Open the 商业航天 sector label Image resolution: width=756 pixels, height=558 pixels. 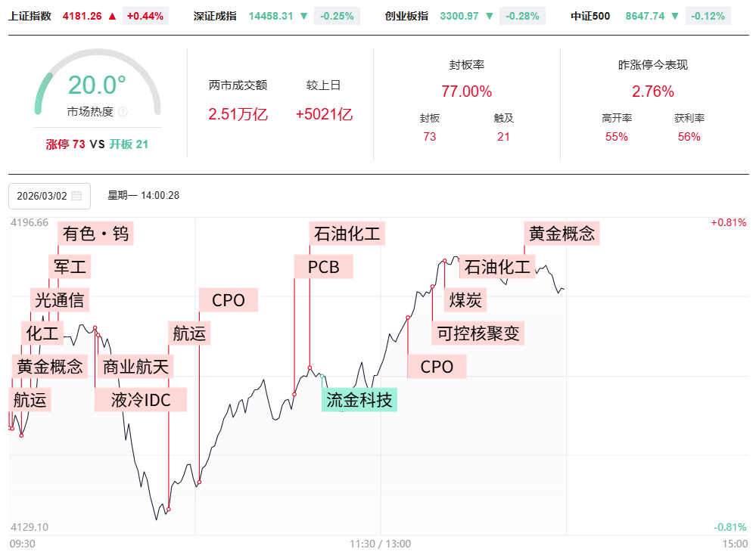[136, 367]
